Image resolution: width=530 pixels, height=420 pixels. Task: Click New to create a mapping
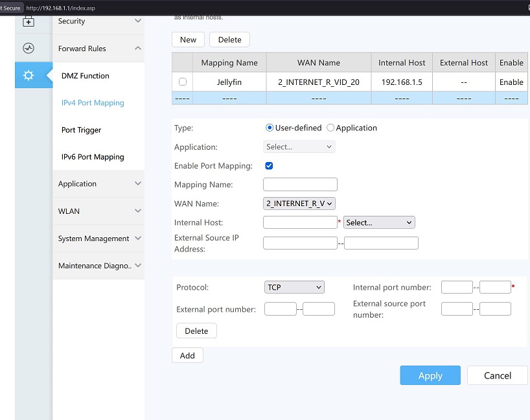(x=189, y=40)
